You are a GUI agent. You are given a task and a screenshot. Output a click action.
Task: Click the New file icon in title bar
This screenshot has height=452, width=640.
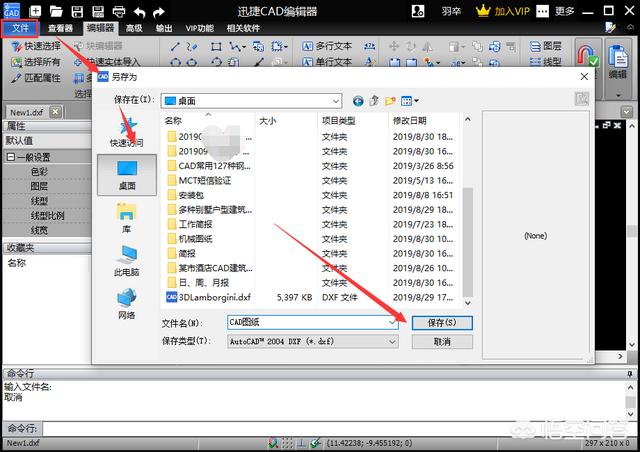click(x=35, y=11)
